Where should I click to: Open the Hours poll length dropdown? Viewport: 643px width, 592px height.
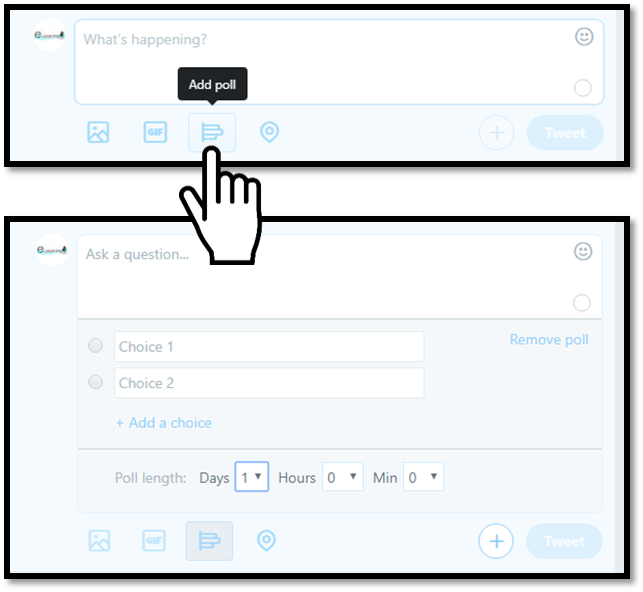342,477
